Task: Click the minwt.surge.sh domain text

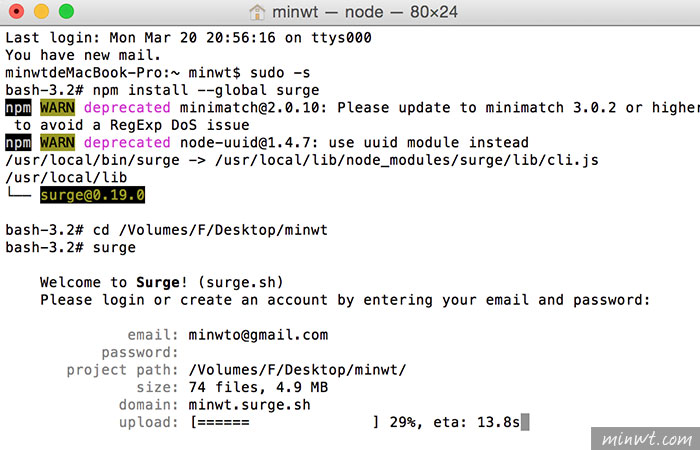Action: (249, 405)
